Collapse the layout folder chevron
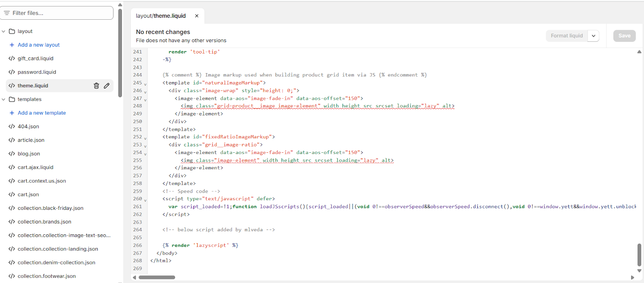 pos(4,31)
